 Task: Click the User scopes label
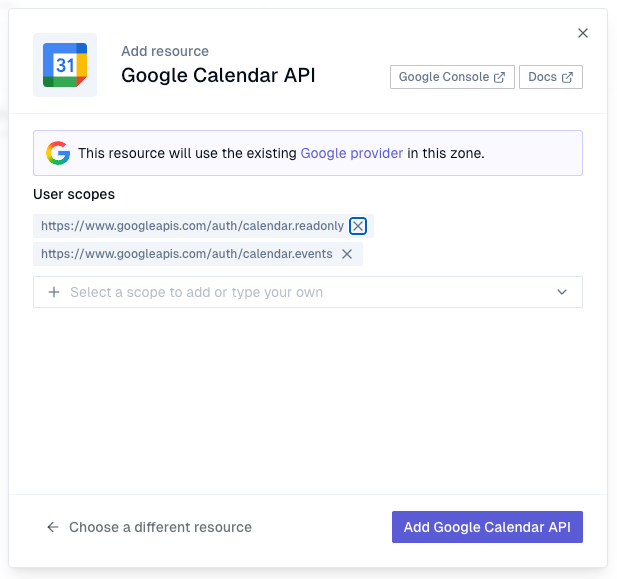[74, 194]
